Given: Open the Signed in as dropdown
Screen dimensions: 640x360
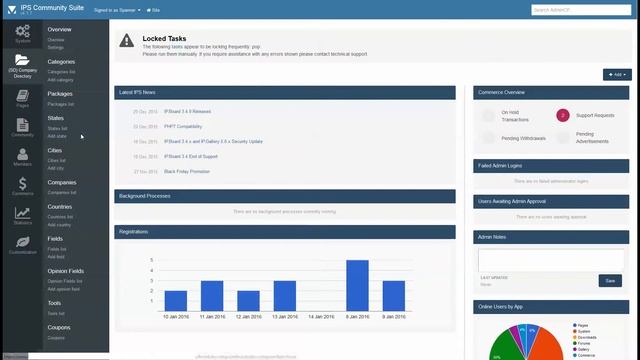Looking at the screenshot, I should tap(117, 10).
